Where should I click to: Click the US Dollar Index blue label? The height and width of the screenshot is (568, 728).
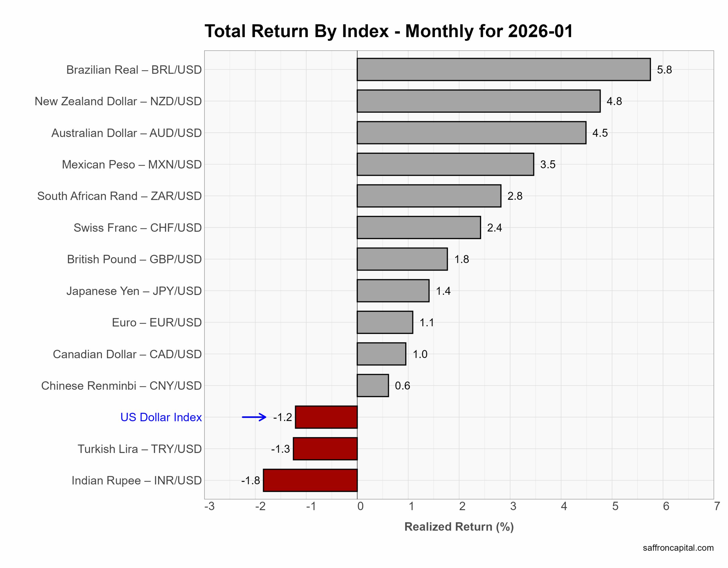click(161, 417)
